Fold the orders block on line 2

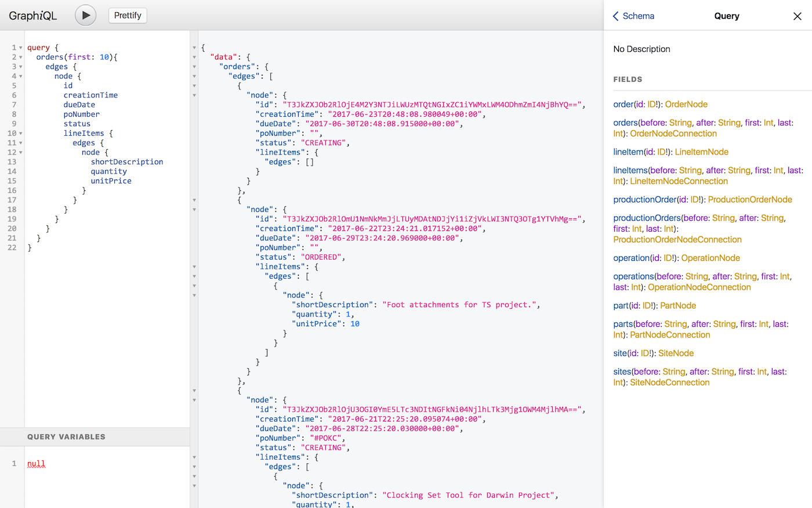(20, 57)
